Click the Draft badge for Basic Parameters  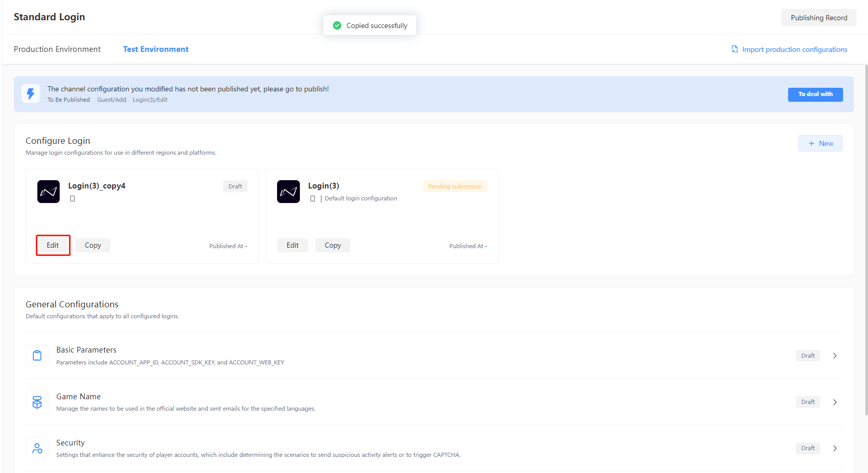point(808,356)
